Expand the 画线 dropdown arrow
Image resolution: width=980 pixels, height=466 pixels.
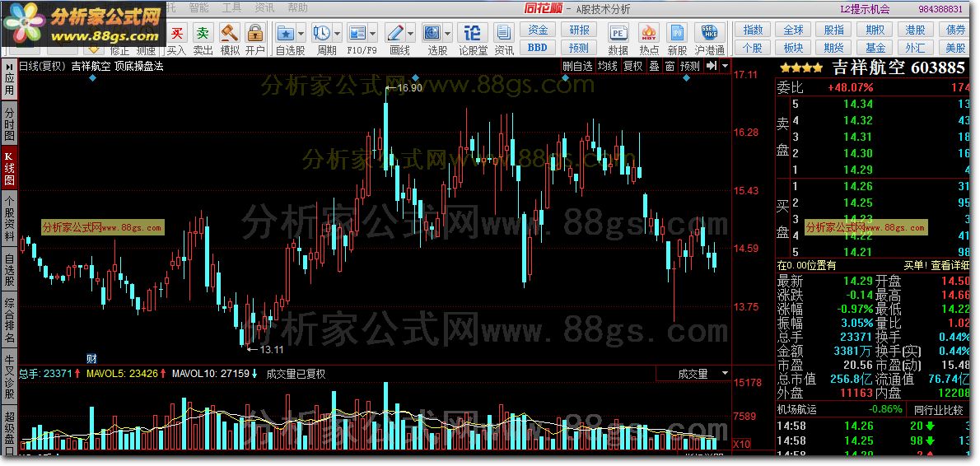pos(410,32)
